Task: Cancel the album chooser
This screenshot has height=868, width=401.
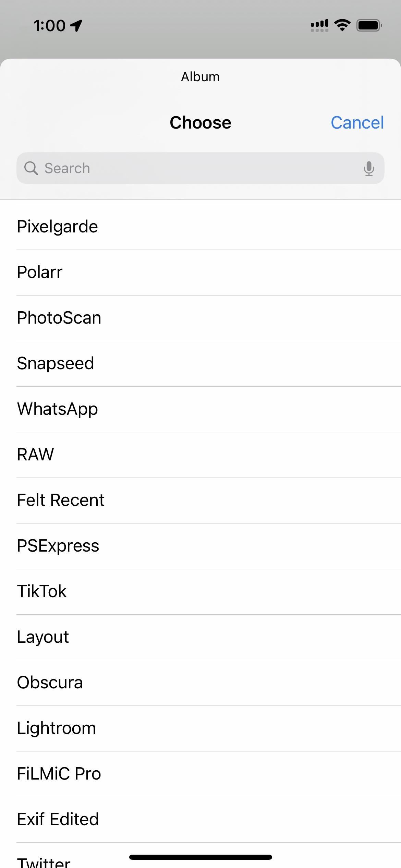Action: point(357,123)
